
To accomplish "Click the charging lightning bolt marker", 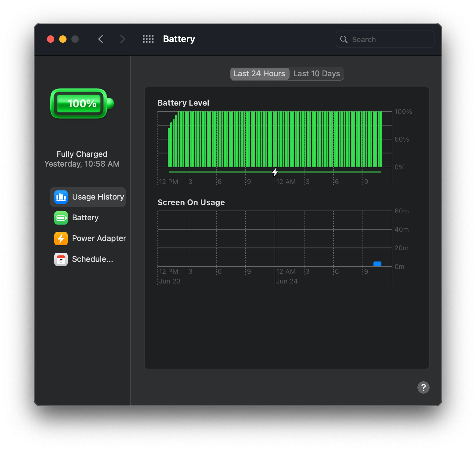I will coord(275,172).
